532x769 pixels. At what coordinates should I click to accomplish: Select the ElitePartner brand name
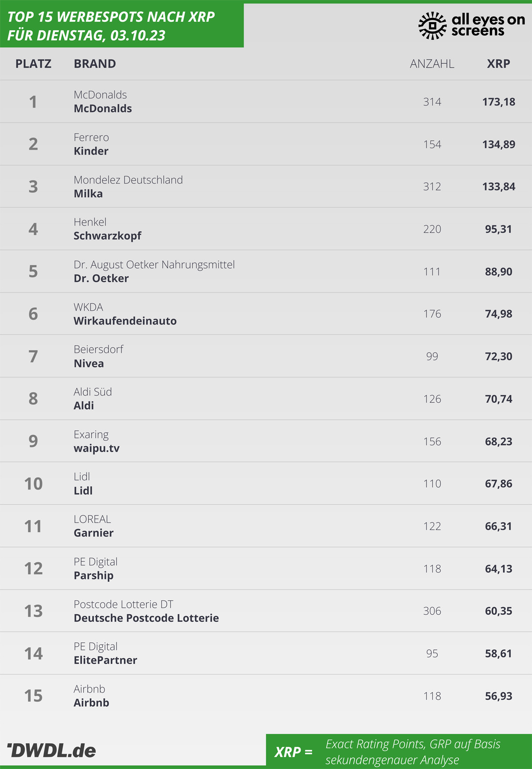click(x=106, y=660)
